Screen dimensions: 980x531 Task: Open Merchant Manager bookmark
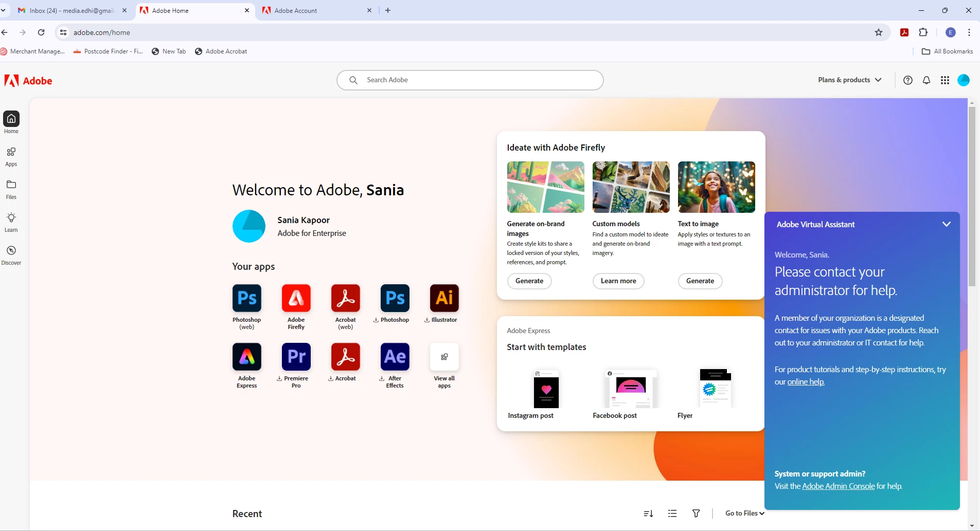(33, 51)
